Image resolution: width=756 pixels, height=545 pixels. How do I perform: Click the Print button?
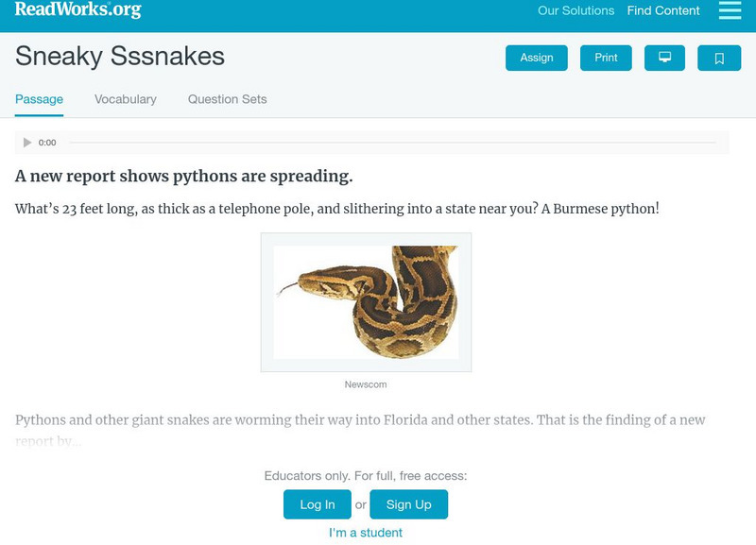tap(606, 58)
